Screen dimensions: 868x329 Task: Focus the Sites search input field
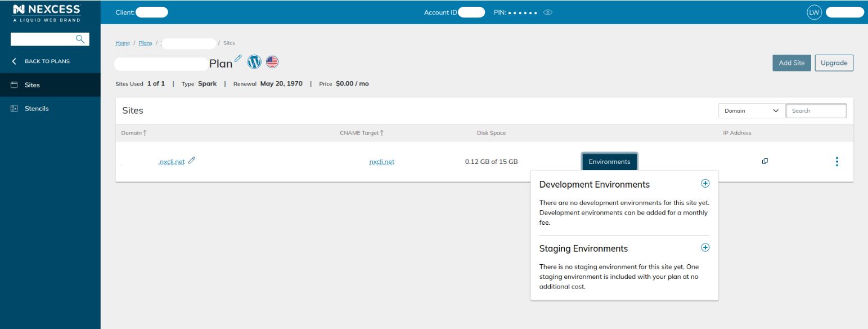[816, 111]
